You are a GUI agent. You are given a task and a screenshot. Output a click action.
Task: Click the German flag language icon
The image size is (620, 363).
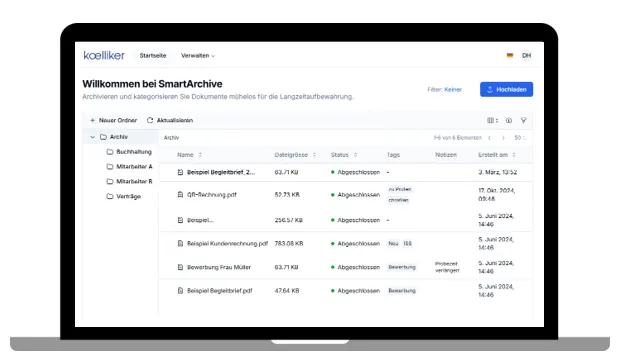click(510, 55)
